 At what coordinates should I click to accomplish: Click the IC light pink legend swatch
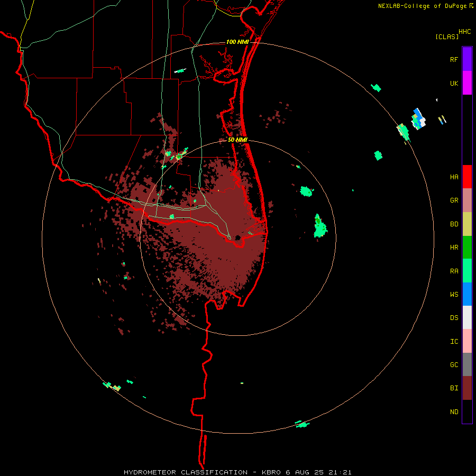tap(467, 341)
